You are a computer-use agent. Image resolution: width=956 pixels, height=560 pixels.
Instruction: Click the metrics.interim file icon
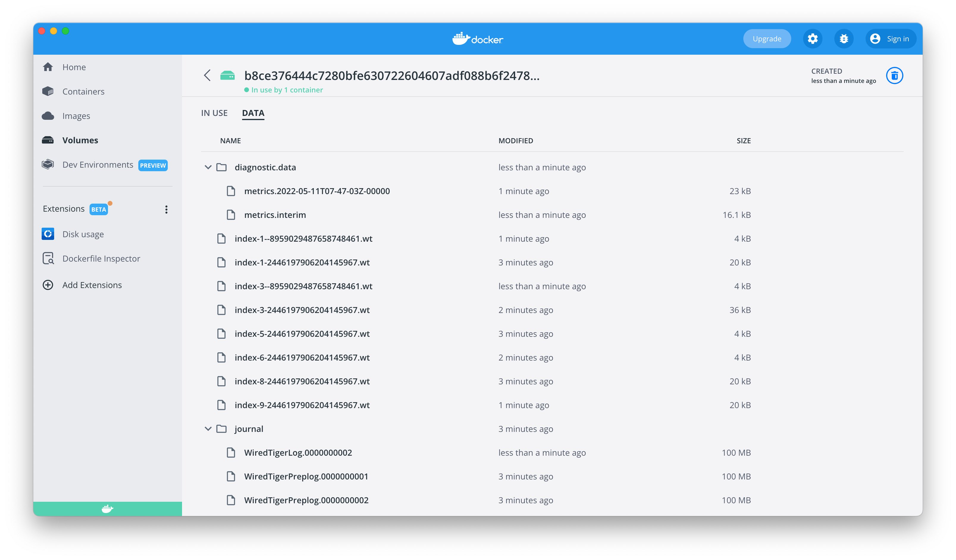(x=231, y=215)
